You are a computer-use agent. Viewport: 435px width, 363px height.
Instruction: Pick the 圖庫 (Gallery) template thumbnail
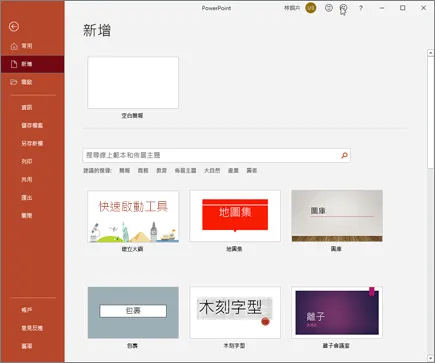(337, 216)
